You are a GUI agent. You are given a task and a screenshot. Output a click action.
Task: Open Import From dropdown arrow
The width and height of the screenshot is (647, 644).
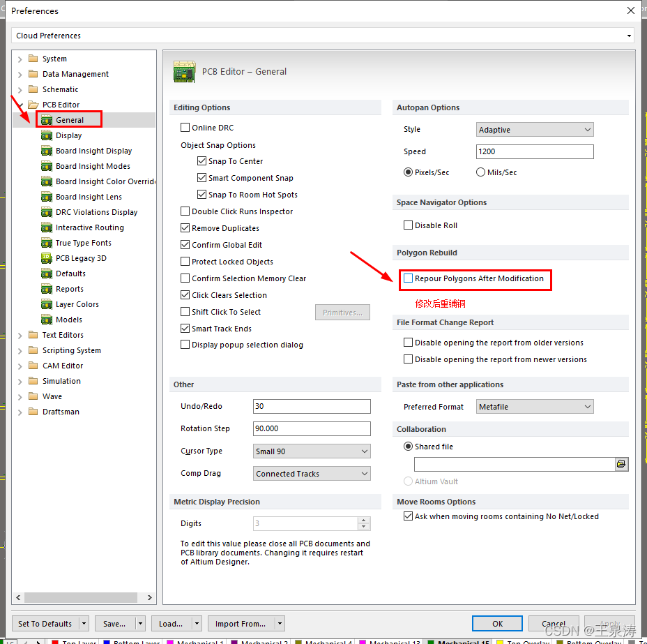280,623
